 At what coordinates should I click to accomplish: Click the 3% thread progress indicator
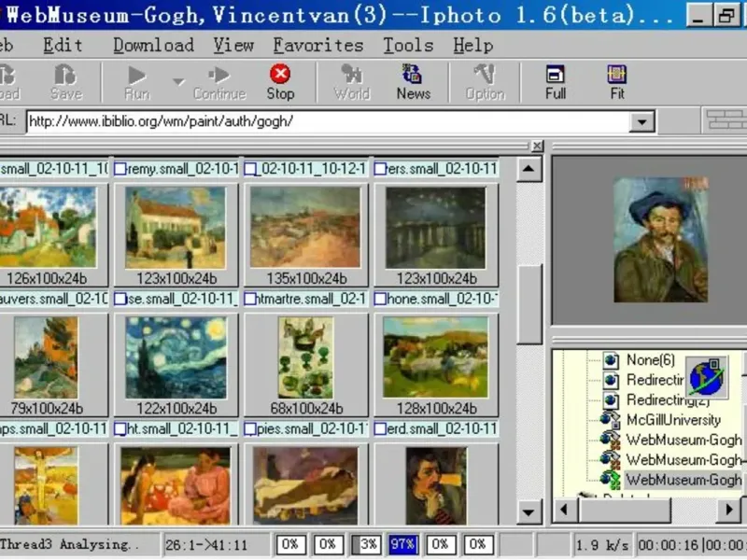coord(365,544)
